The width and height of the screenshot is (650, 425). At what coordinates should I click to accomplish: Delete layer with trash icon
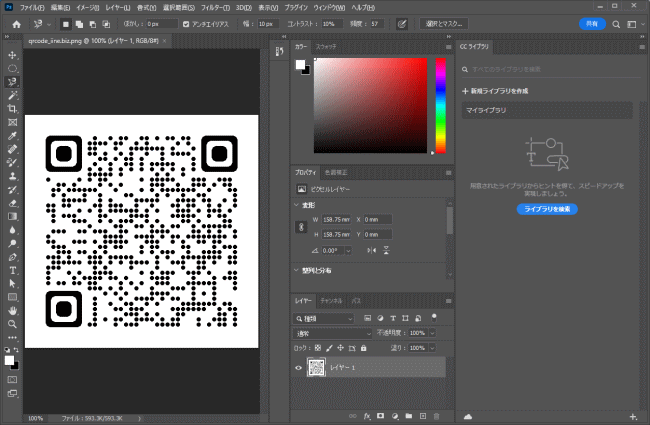[x=436, y=416]
